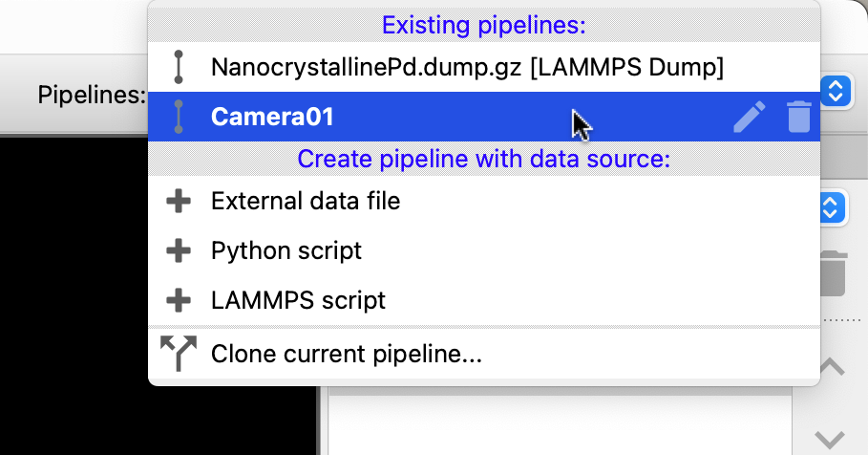Viewport: 868px width, 455px height.
Task: Click the pipeline icon beside Camera01
Action: click(x=178, y=117)
